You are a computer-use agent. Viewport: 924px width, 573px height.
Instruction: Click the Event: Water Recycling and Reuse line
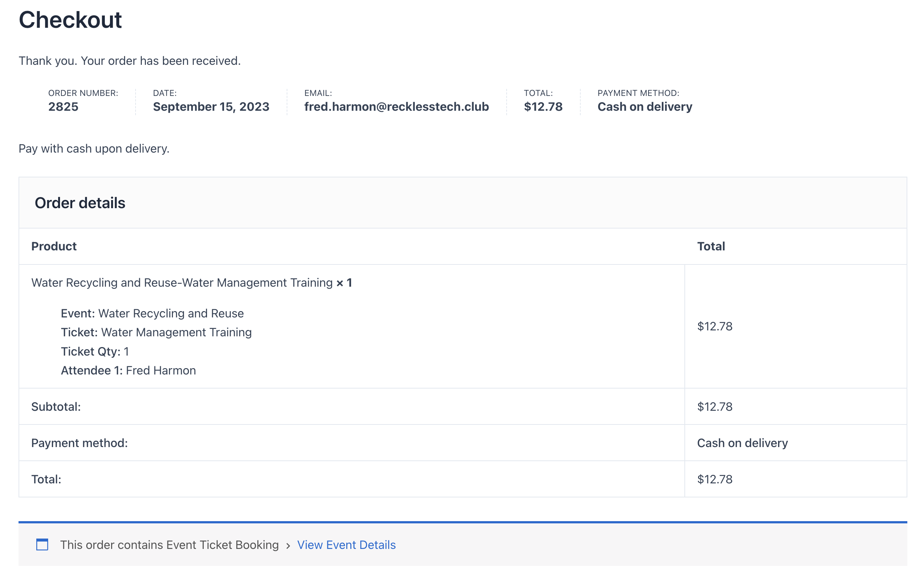[152, 313]
